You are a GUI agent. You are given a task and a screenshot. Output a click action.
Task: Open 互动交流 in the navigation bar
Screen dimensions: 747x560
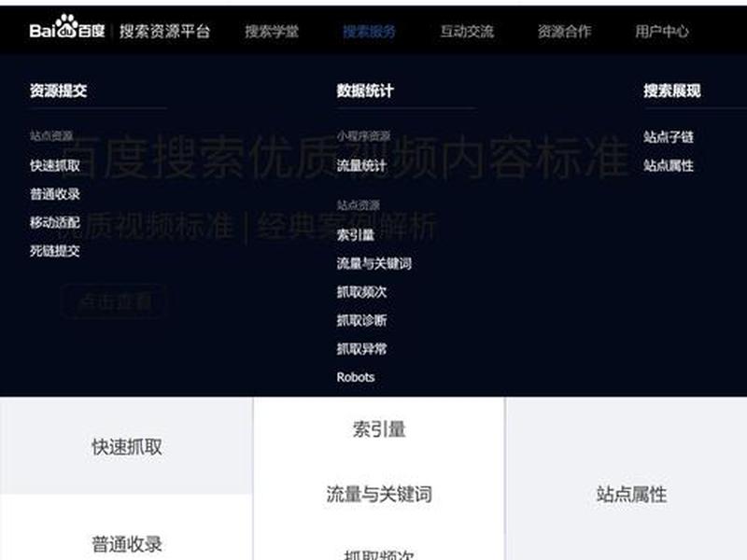(x=467, y=32)
